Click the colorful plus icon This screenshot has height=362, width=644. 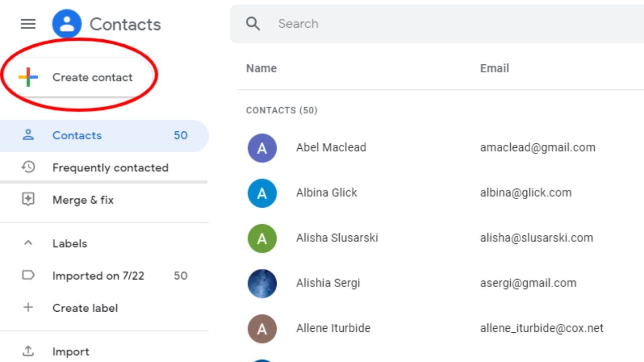coord(28,77)
